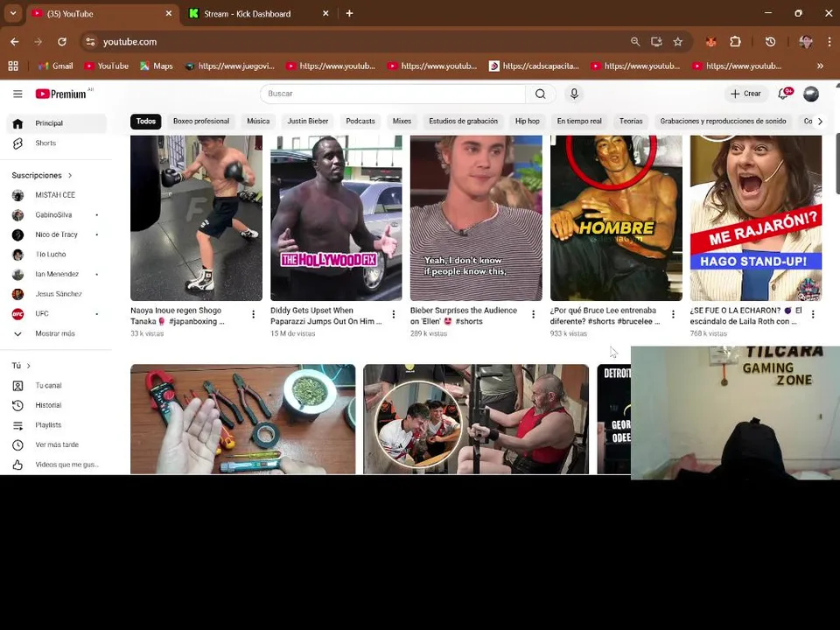Click the Buscar search field
This screenshot has height=630, width=840.
[x=393, y=94]
